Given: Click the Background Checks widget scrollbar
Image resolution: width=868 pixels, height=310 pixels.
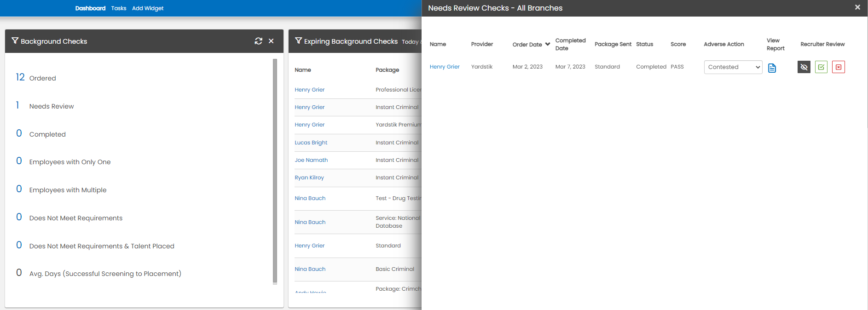Looking at the screenshot, I should click(275, 171).
